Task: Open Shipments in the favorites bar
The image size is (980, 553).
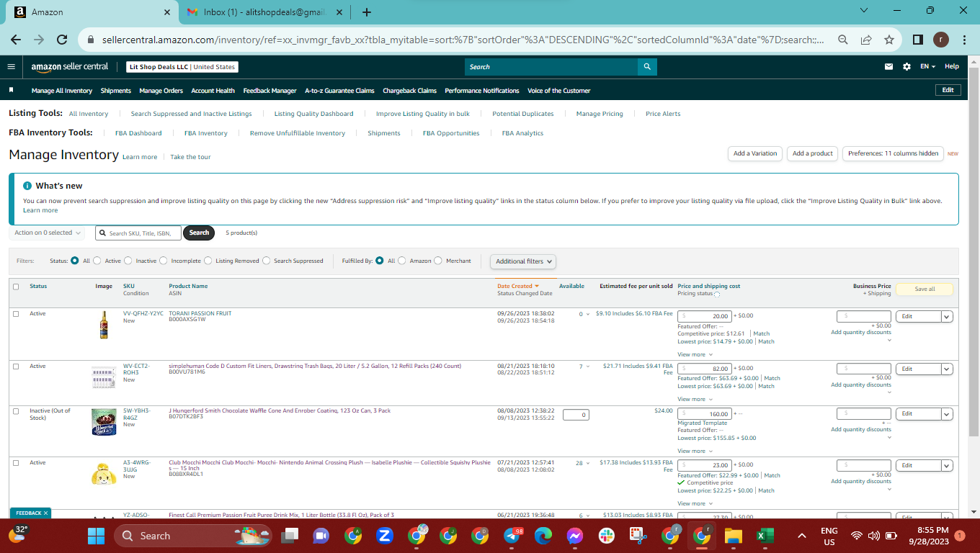Action: tap(115, 91)
